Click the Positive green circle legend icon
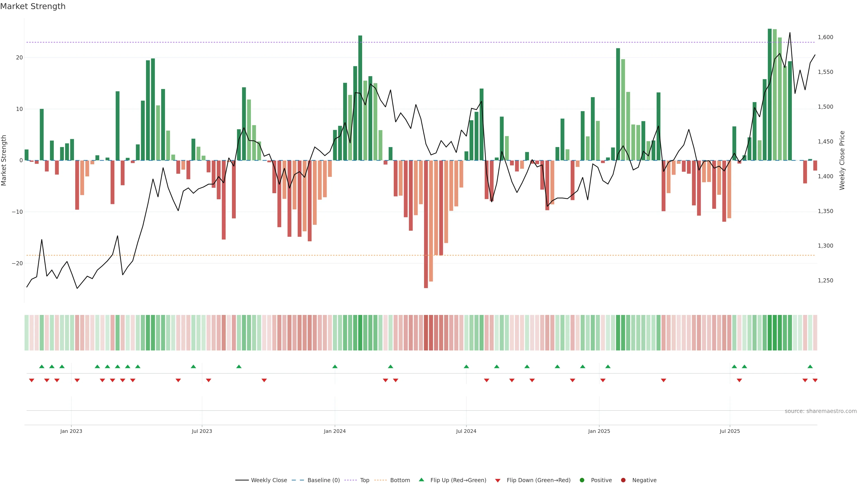The image size is (868, 488). tap(582, 480)
